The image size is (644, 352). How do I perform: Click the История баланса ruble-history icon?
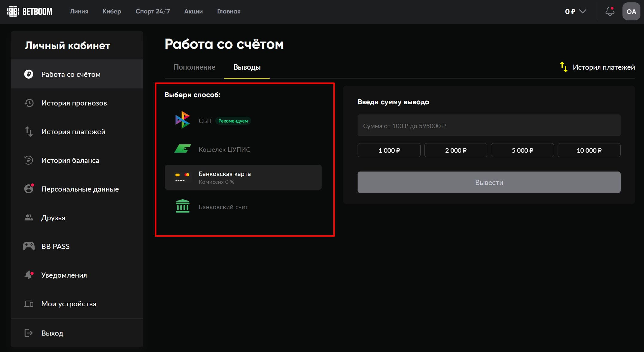point(29,160)
